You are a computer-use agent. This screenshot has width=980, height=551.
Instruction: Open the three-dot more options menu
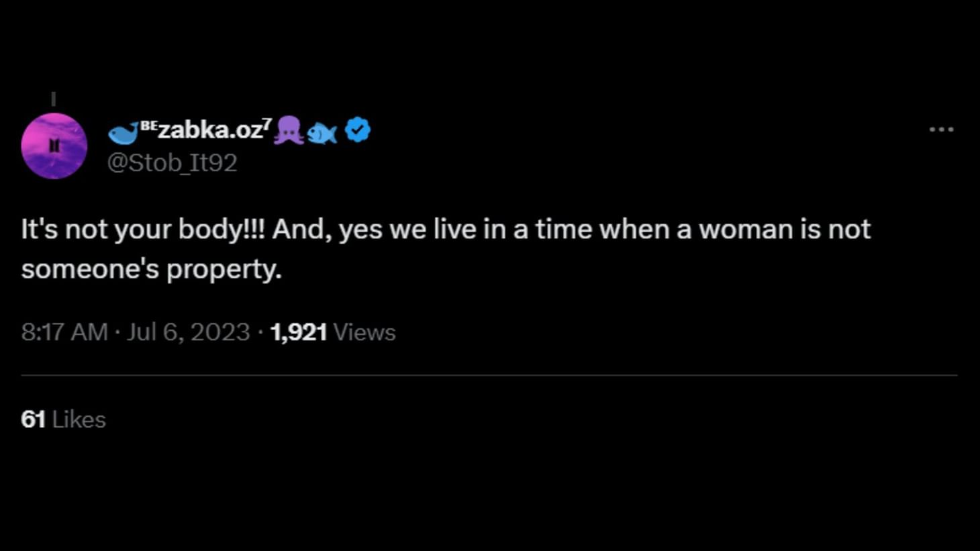pyautogui.click(x=941, y=130)
